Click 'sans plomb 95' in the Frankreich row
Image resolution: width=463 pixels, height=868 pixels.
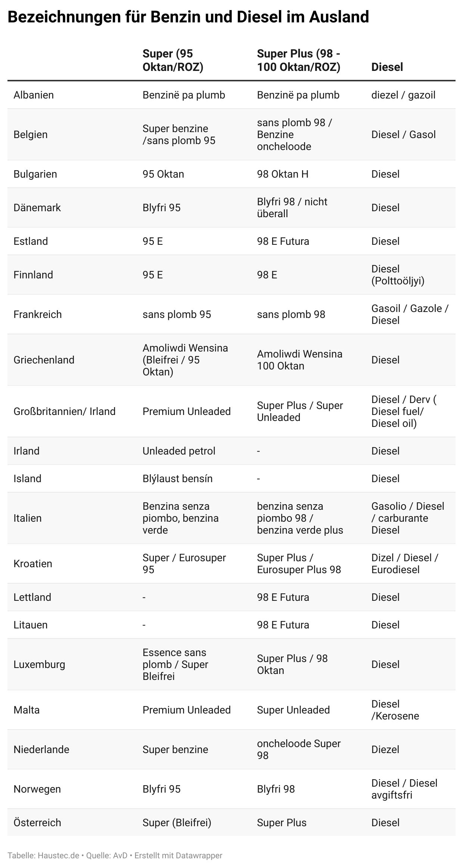point(177,315)
